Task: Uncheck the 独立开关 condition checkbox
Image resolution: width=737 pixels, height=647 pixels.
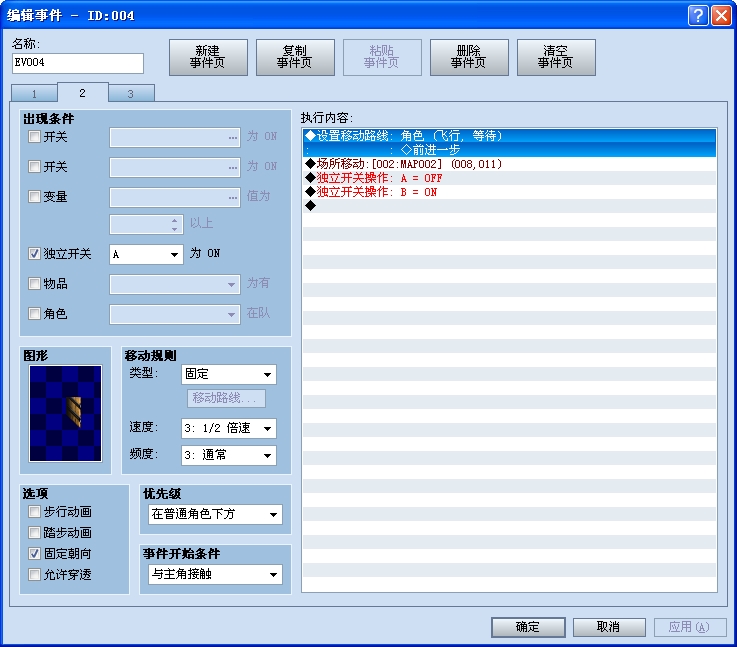Action: (35, 254)
